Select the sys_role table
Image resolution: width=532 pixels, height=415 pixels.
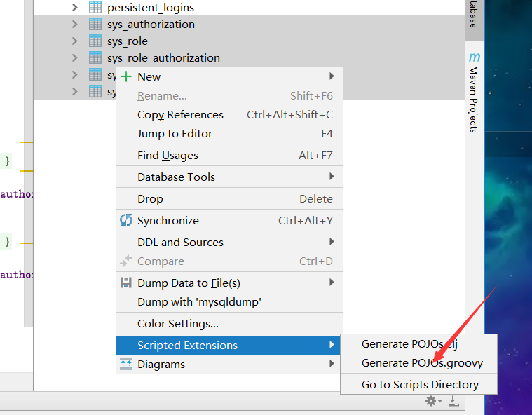(x=249, y=41)
